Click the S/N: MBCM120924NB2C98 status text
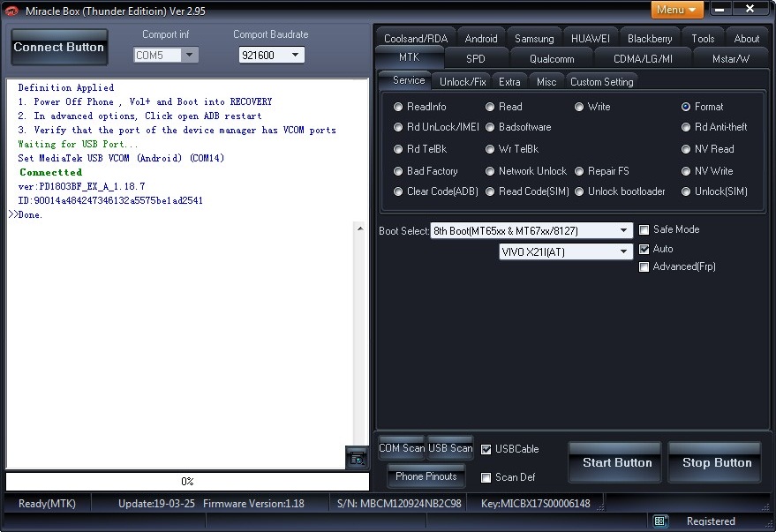The width and height of the screenshot is (776, 532). [399, 504]
